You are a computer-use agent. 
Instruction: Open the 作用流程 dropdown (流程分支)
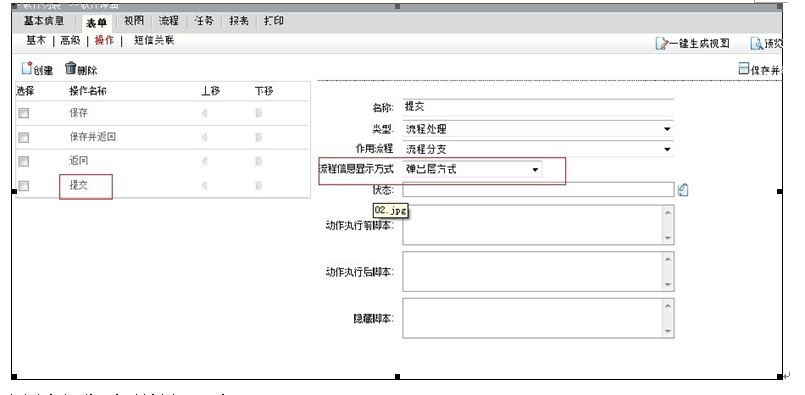[x=538, y=149]
